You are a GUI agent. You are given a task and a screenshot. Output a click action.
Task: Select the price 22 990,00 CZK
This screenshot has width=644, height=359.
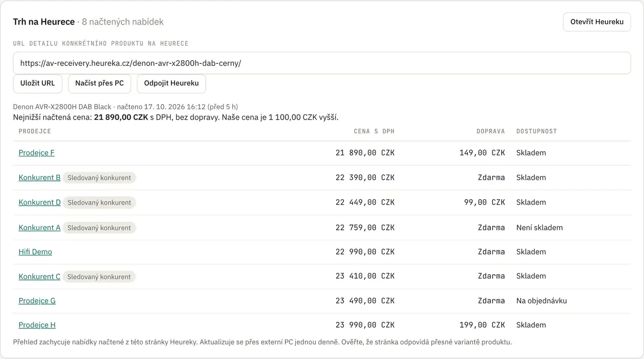point(365,252)
